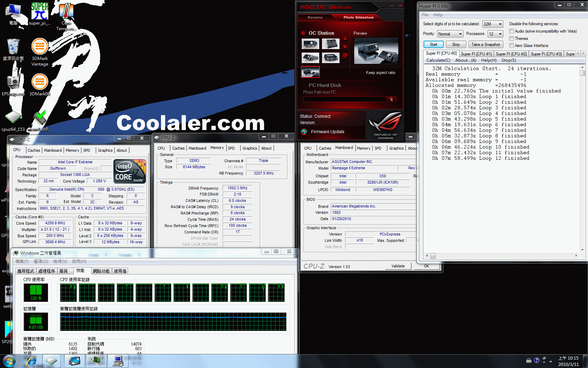Image resolution: width=588 pixels, height=368 pixels.
Task: Click the Super PI output vertical scrollbar
Action: point(582,158)
